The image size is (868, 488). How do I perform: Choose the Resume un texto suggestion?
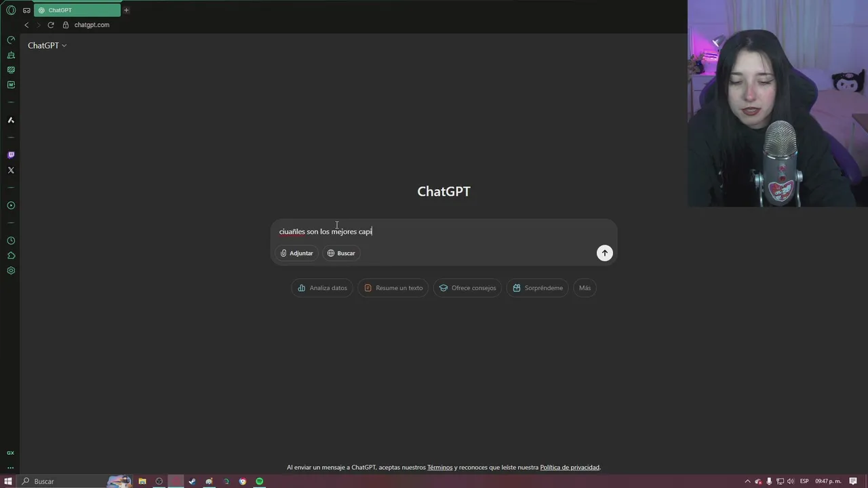(393, 288)
